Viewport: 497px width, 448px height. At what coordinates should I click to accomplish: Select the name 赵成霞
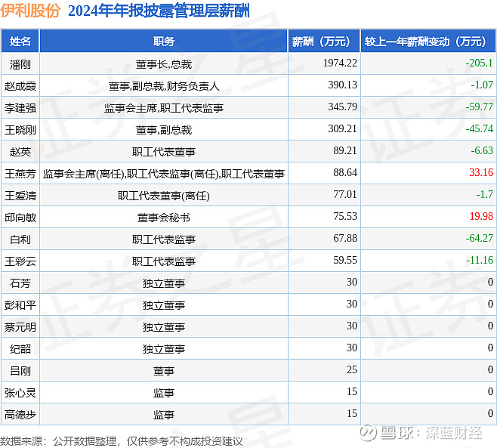click(x=20, y=86)
